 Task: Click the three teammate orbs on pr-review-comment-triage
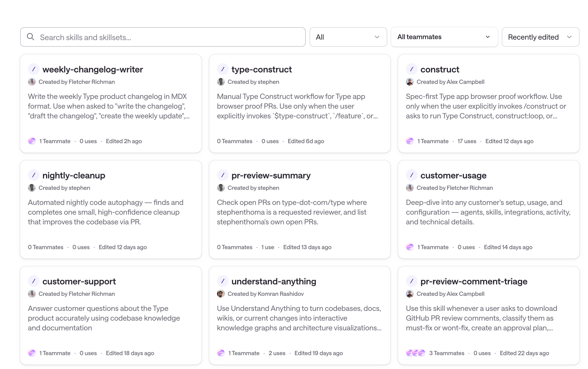[x=415, y=353]
